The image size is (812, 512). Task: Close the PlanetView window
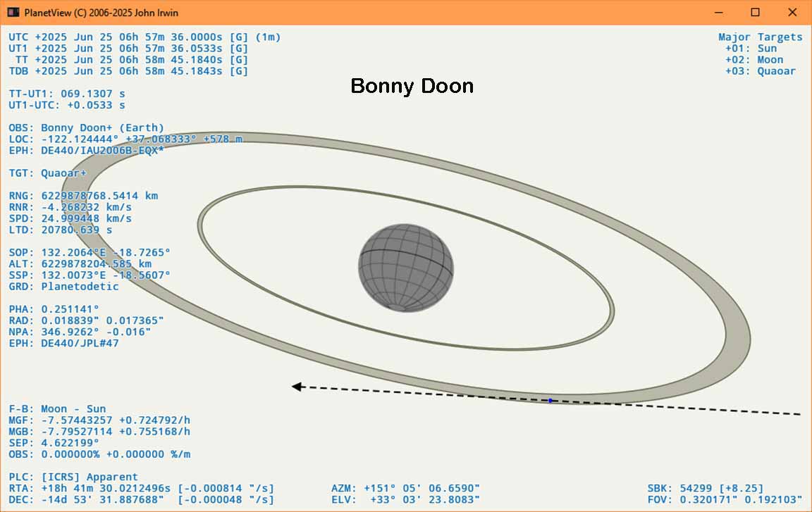click(x=792, y=12)
